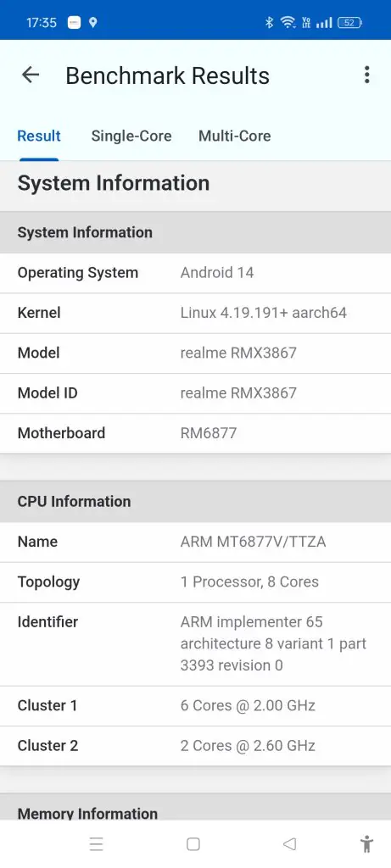Select the Result tab
The height and width of the screenshot is (868, 391).
click(x=39, y=136)
